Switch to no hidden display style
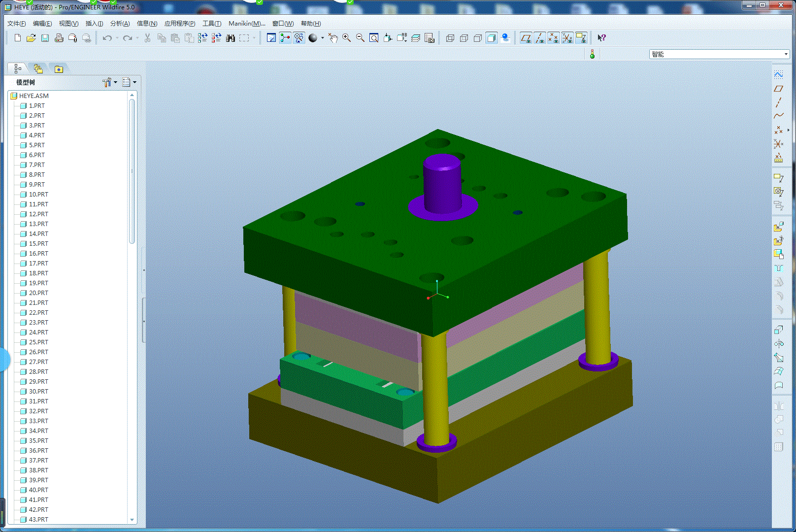 click(x=477, y=38)
